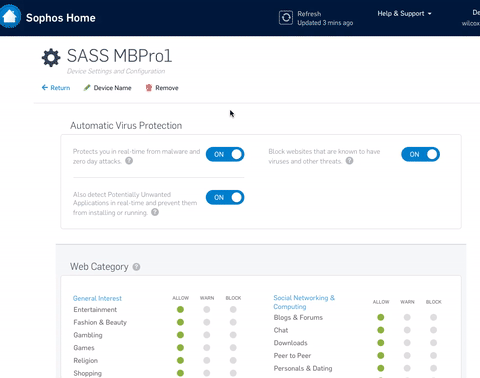This screenshot has height=378, width=480.
Task: Set Personals & Dating to Block
Action: point(433,368)
